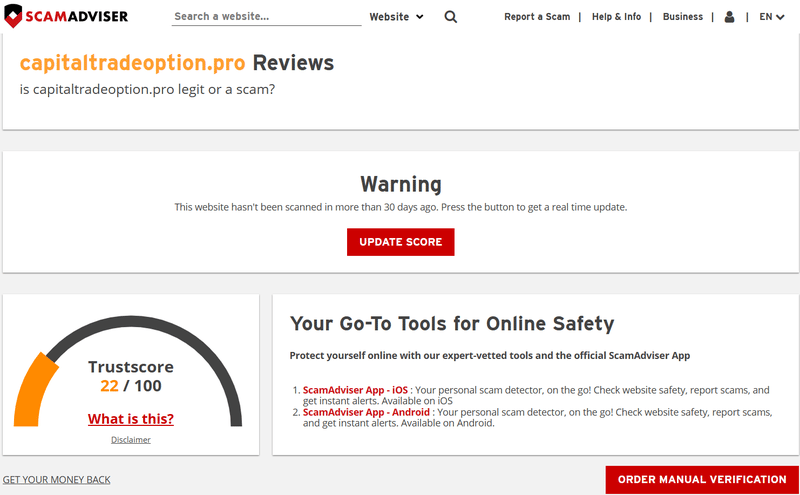This screenshot has width=800, height=495.
Task: Open the ScamAdviser App - Android link
Action: tap(366, 412)
